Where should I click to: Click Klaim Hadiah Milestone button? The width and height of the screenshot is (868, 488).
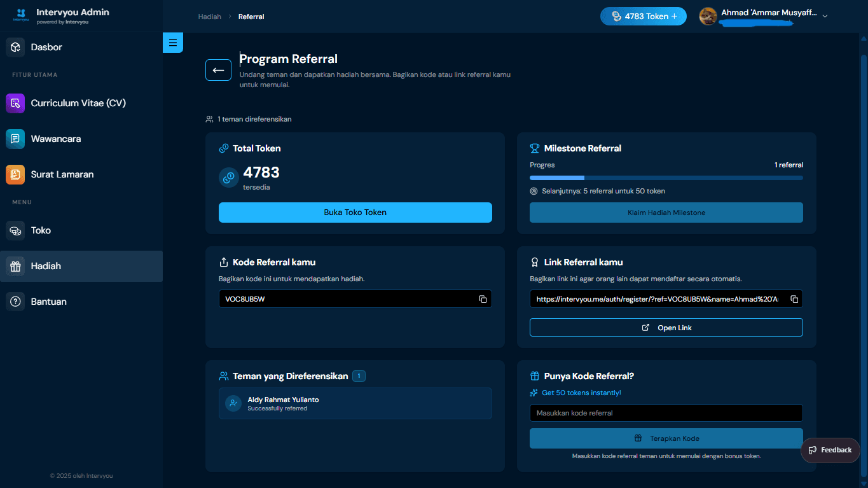coord(666,213)
